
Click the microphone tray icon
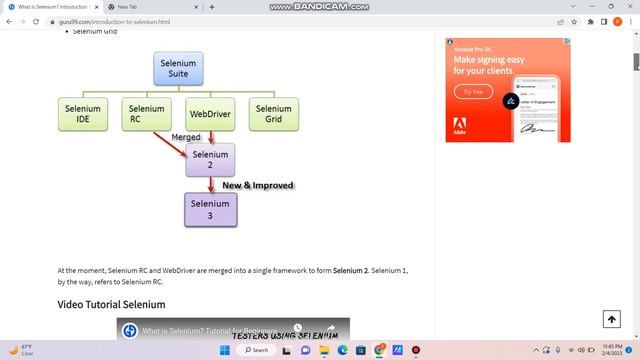558,350
